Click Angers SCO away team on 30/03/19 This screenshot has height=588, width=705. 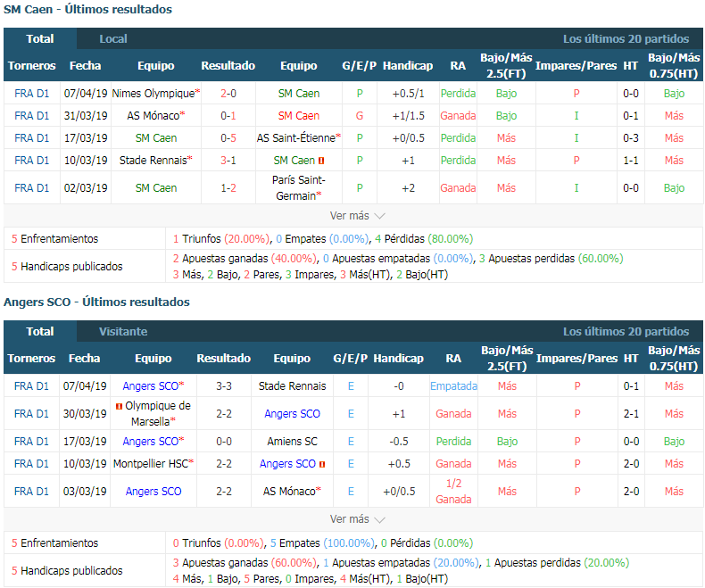[292, 414]
